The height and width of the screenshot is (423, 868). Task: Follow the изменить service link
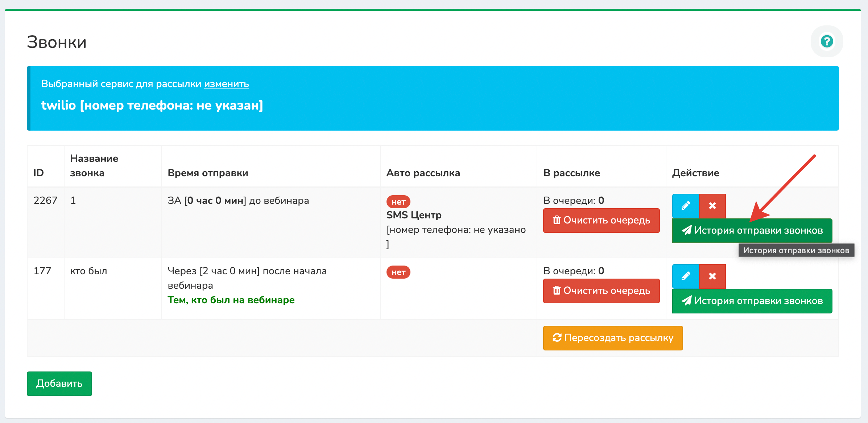[226, 84]
